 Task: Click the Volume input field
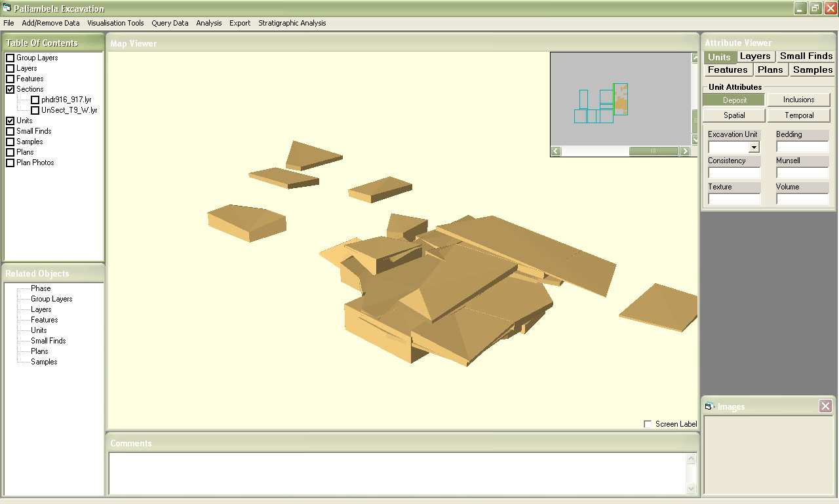[802, 199]
